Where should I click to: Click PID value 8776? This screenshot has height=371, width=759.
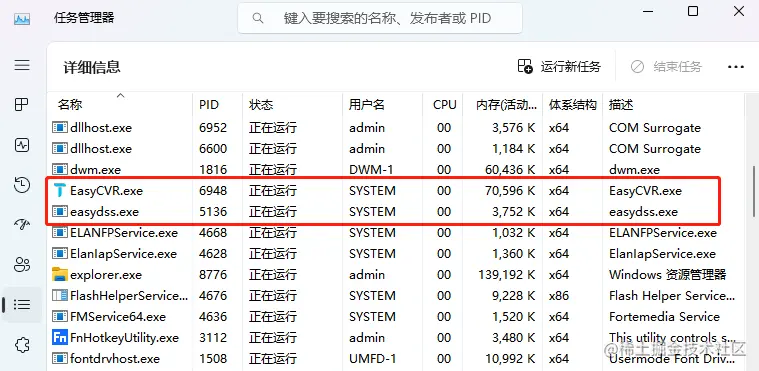pyautogui.click(x=213, y=275)
